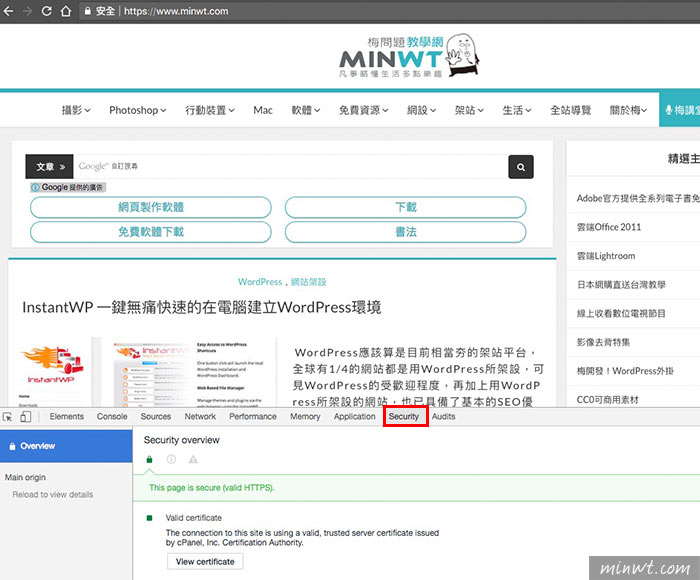Switch to the Performance tab
The width and height of the screenshot is (700, 580).
[253, 417]
